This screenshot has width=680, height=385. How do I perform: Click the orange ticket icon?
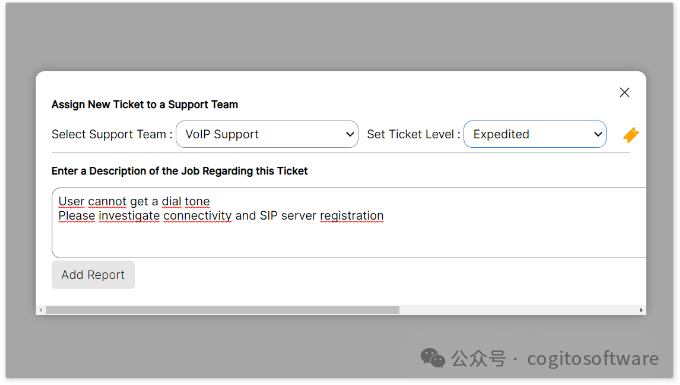(x=631, y=135)
